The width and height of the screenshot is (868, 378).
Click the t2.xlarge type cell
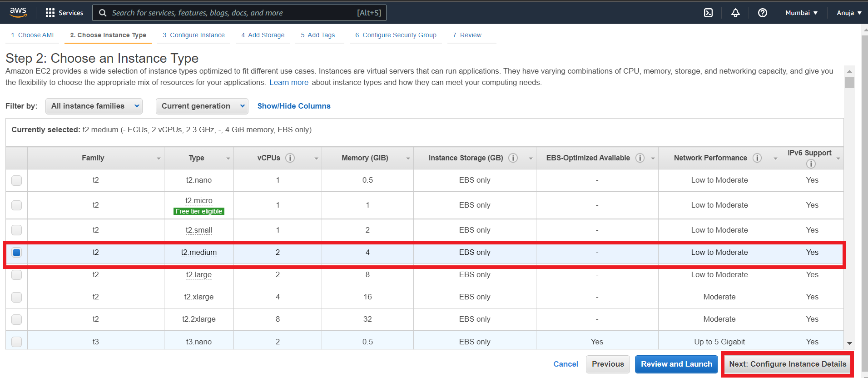coord(198,297)
